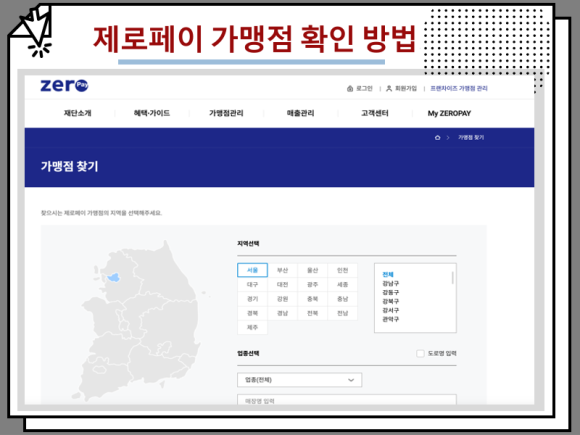Select the 경북 region button
Image resolution: width=580 pixels, height=435 pixels.
tap(252, 313)
